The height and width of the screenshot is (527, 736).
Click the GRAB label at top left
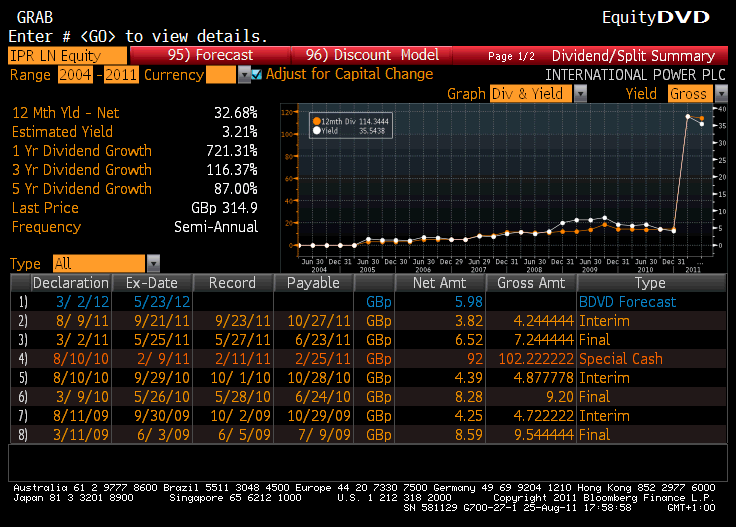coord(35,17)
